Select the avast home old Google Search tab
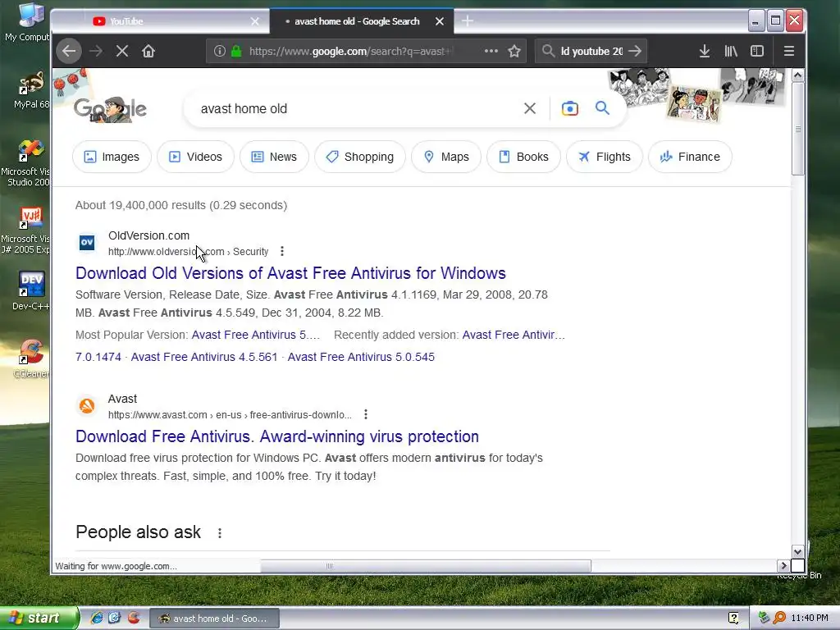The height and width of the screenshot is (630, 840). click(x=356, y=21)
